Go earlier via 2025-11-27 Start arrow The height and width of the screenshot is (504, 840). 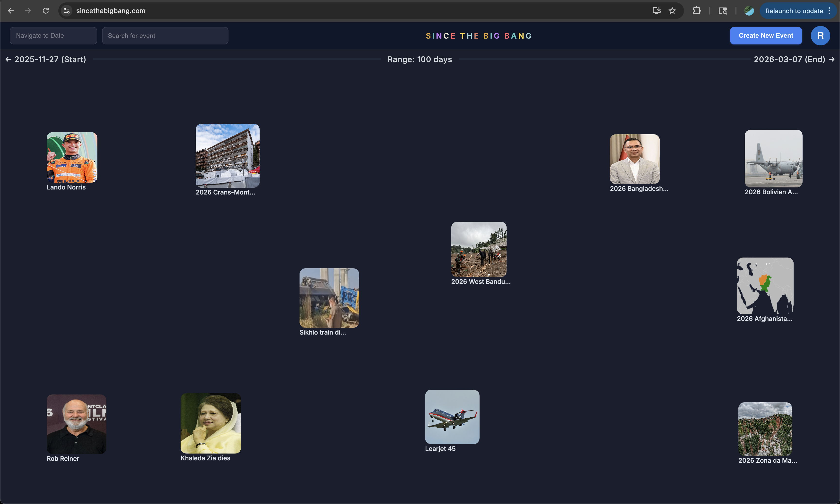click(9, 59)
